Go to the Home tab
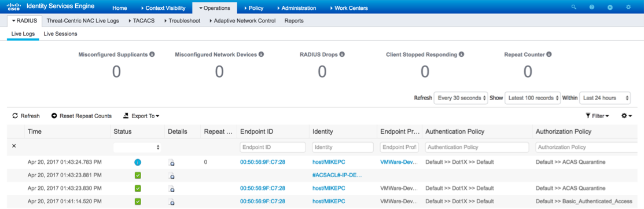 click(120, 8)
